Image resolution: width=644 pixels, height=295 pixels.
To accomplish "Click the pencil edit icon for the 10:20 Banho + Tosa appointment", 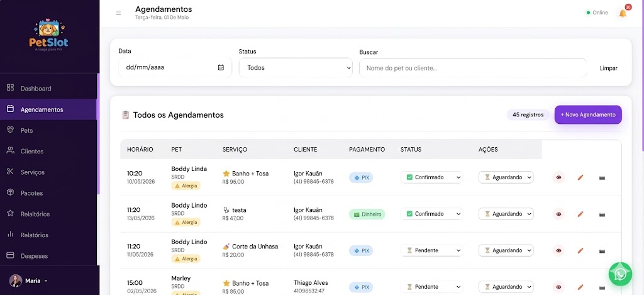I will pos(580,177).
